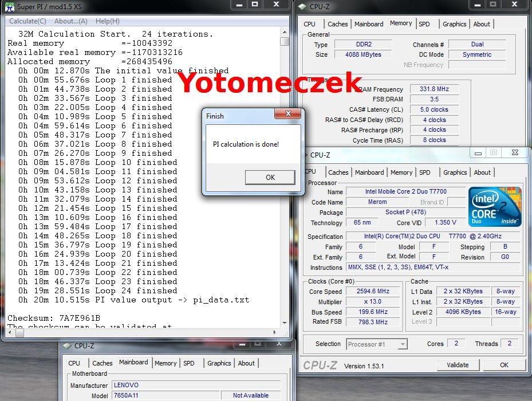Click the Threads count value field
This screenshot has height=401, width=532.
(510, 344)
